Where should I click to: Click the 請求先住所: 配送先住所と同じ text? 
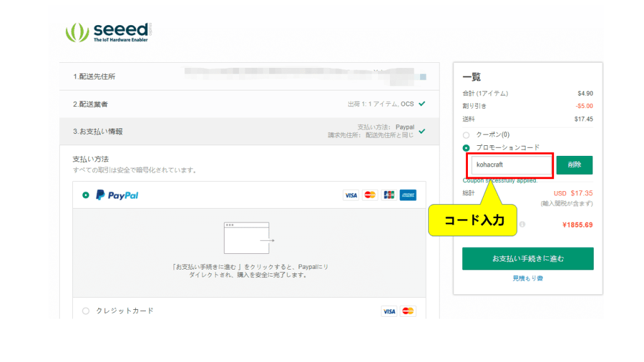tap(371, 135)
